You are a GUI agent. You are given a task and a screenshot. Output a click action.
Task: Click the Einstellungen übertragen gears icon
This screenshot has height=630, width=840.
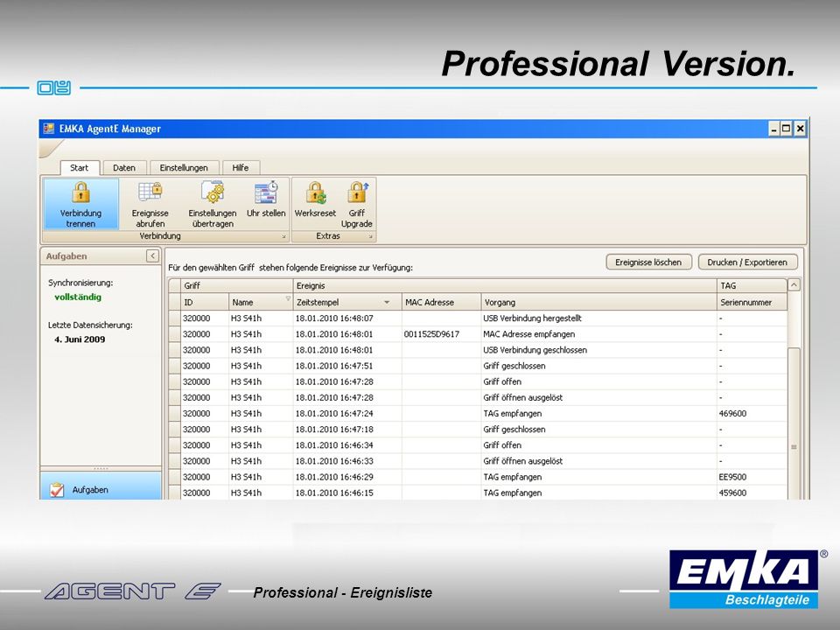click(213, 192)
